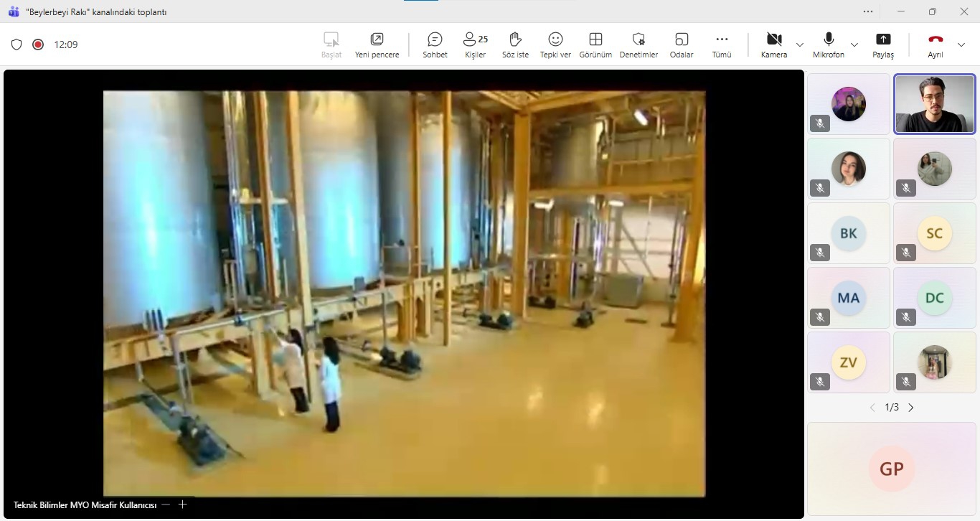Open Odalar breakout rooms

[x=682, y=44]
